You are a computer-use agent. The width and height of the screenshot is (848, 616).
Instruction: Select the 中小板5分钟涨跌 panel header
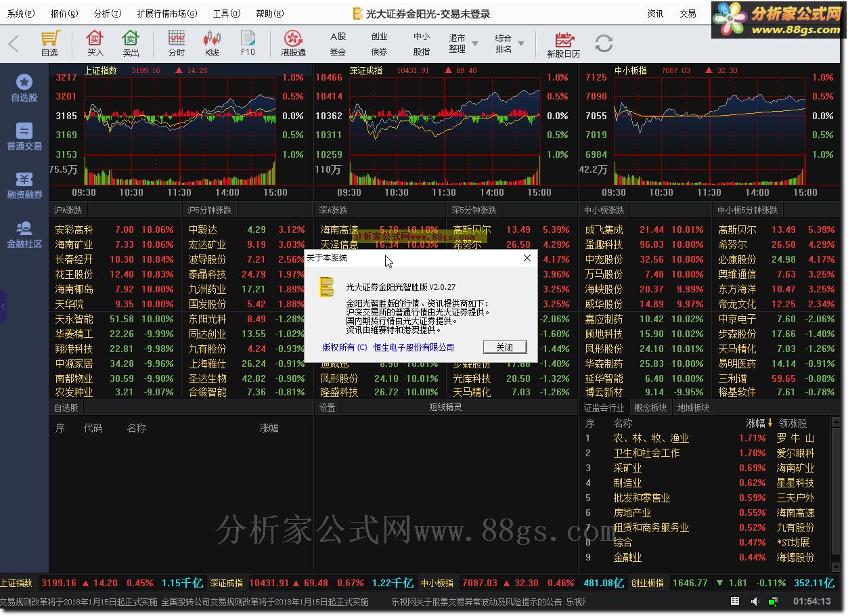pyautogui.click(x=748, y=210)
